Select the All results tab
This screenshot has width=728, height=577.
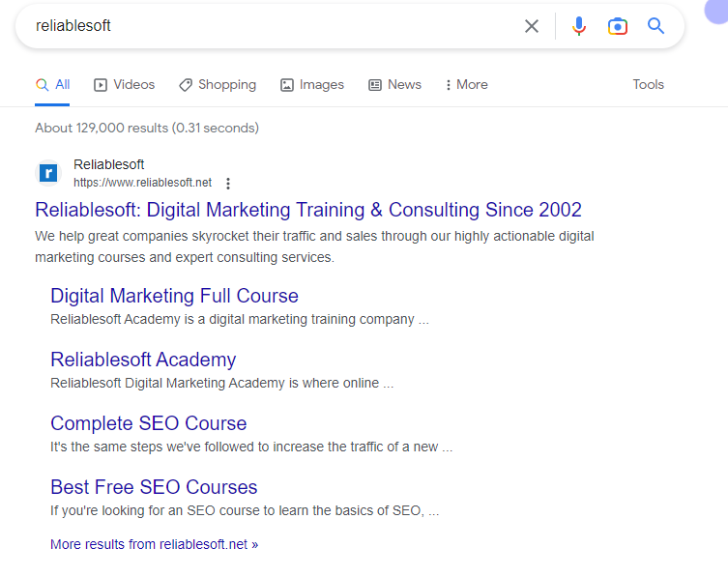(52, 85)
